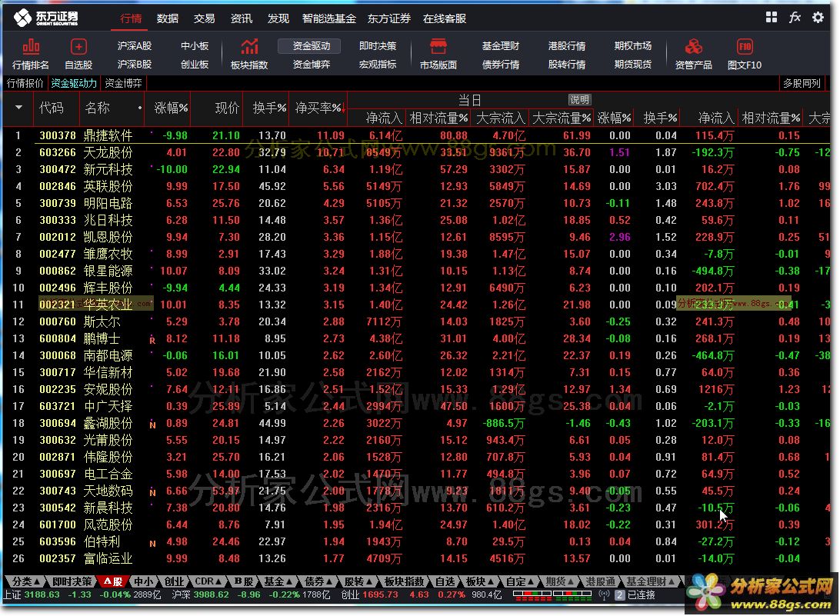Click the 东方证券 logo
840x616 pixels.
(x=45, y=18)
